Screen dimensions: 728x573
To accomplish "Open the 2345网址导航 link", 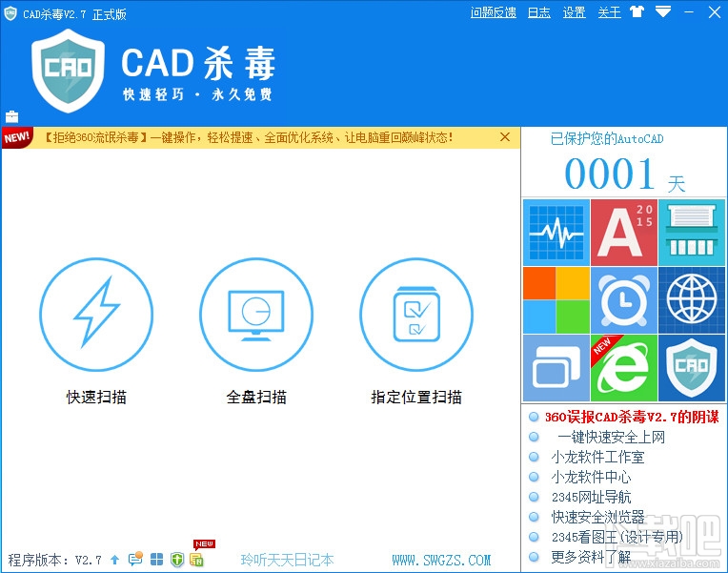I will pos(591,497).
